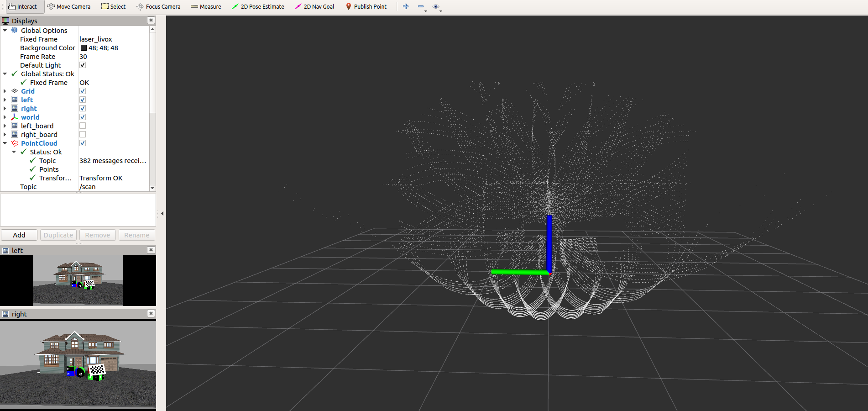Collapse the Status: Ok tree node
This screenshot has height=411, width=868.
click(14, 152)
